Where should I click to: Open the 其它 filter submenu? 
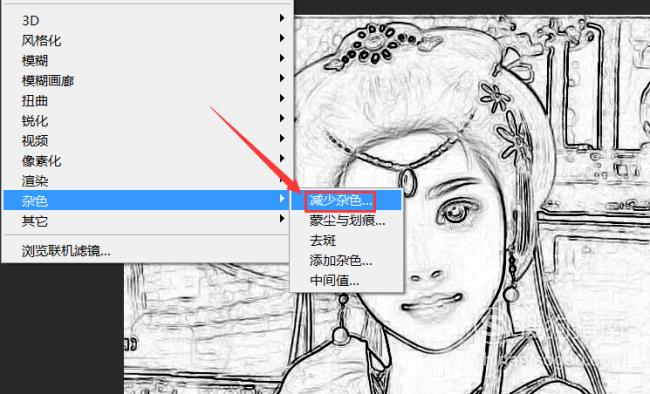146,221
